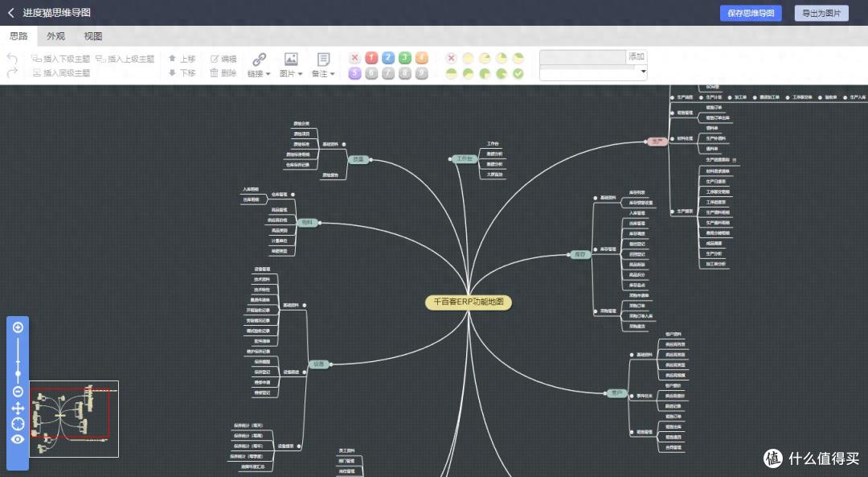Image resolution: width=868 pixels, height=477 pixels.
Task: Open the 图片 dropdown arrow
Action: point(300,74)
